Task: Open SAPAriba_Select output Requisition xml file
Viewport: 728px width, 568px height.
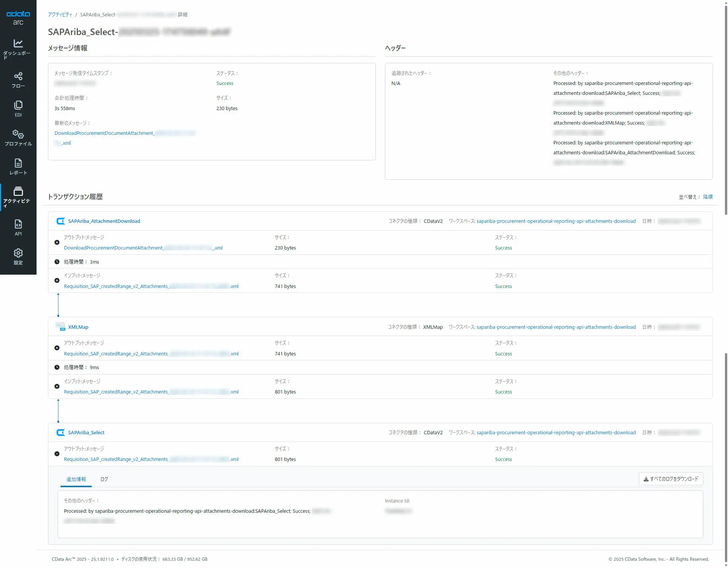Action: point(151,459)
